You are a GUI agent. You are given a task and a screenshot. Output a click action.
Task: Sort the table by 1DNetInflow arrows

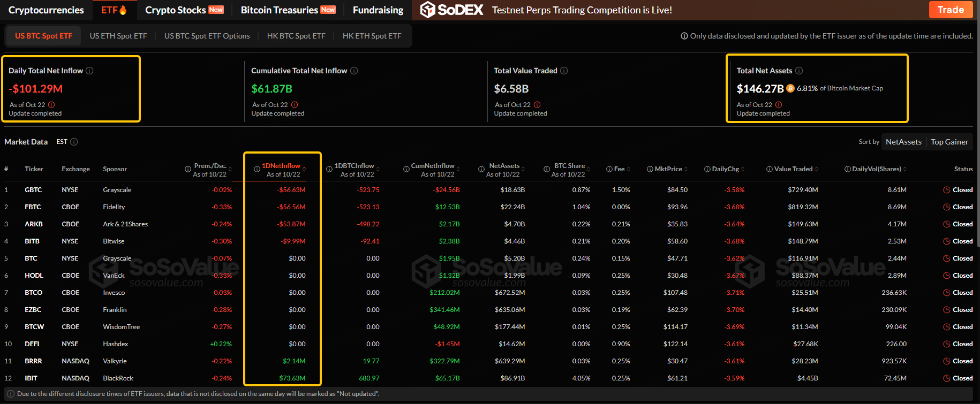tap(304, 169)
